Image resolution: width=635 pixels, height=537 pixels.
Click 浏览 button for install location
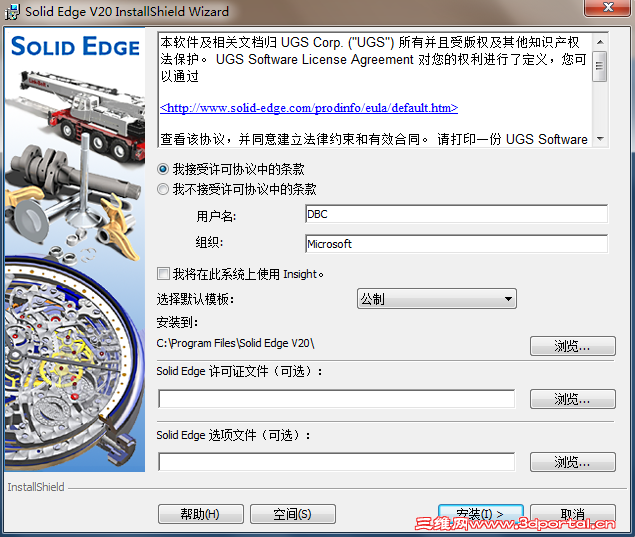point(573,346)
